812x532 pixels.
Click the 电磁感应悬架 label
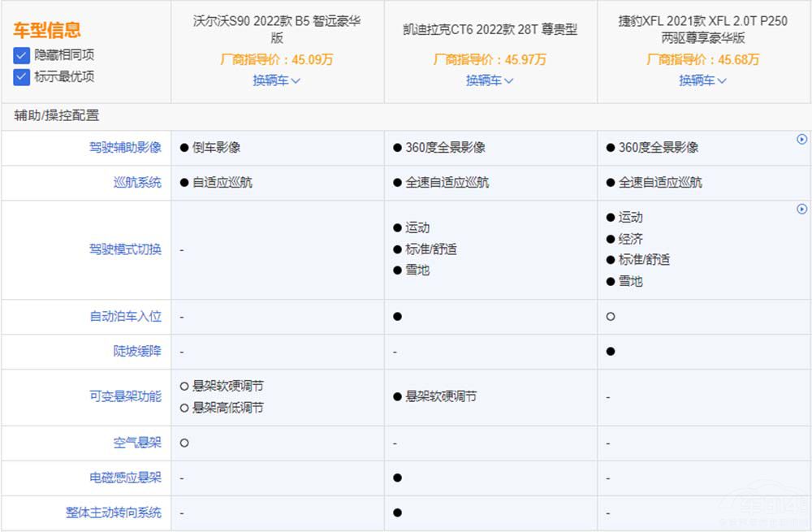[126, 478]
